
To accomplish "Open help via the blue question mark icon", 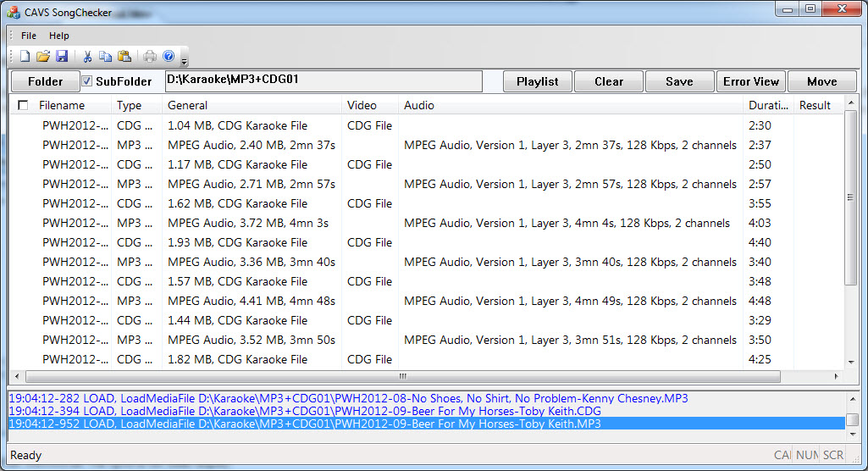I will coord(169,57).
